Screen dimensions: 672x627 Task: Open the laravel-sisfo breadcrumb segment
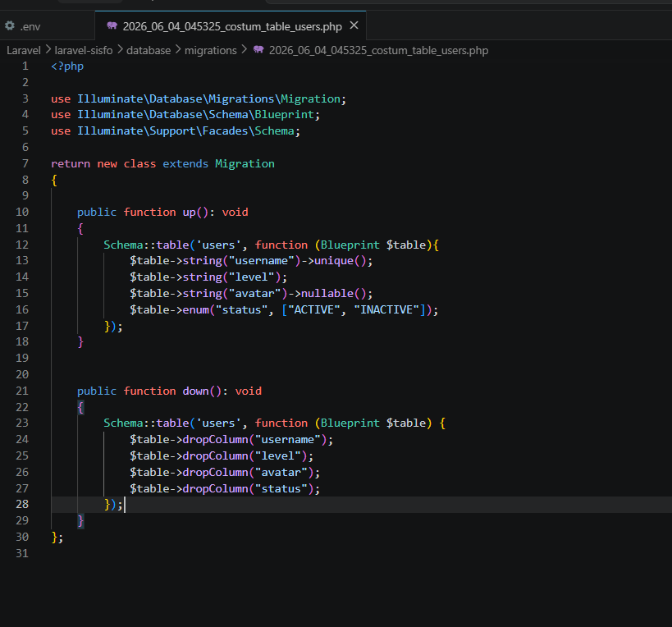pos(84,50)
